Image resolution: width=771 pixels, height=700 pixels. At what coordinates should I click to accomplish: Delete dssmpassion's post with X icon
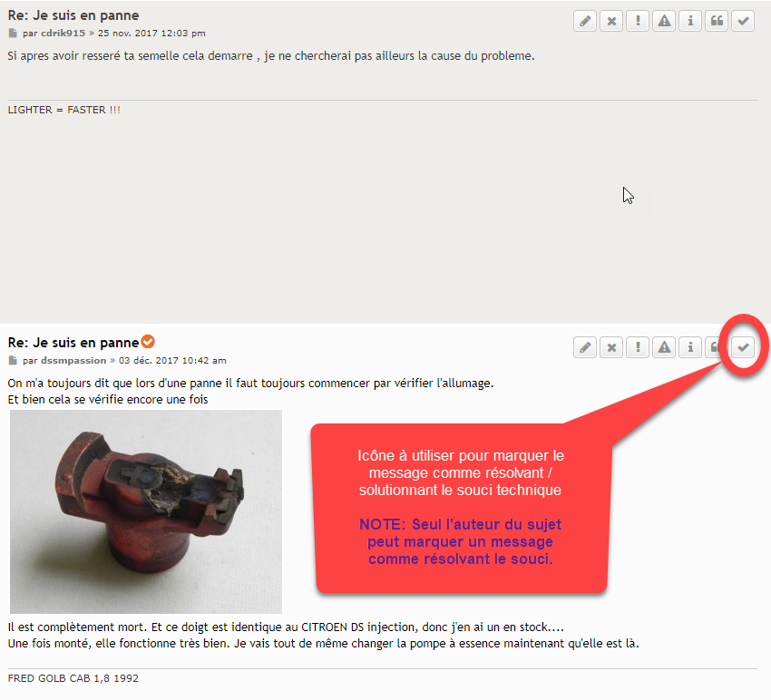[611, 347]
